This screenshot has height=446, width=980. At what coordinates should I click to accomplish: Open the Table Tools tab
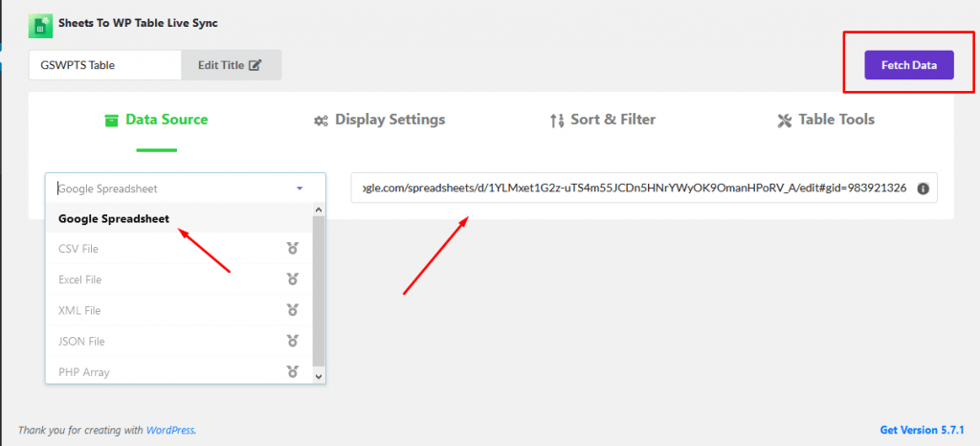point(826,120)
